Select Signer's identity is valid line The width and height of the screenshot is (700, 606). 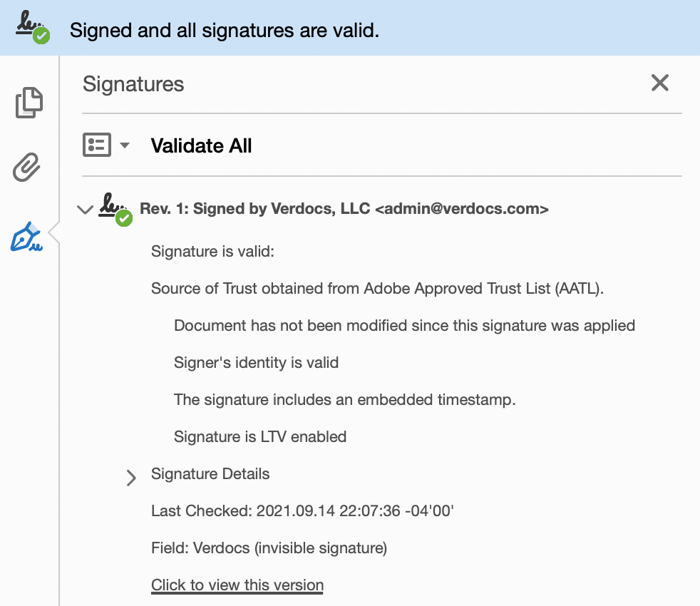[x=256, y=363]
